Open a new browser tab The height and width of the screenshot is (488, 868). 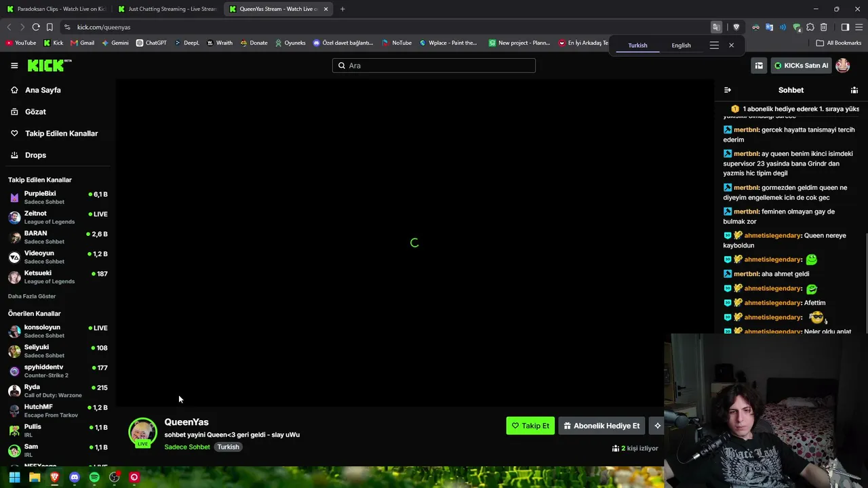click(x=342, y=9)
